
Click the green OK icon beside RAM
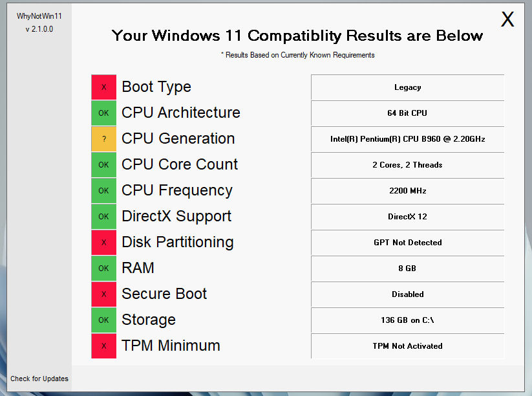pos(103,269)
